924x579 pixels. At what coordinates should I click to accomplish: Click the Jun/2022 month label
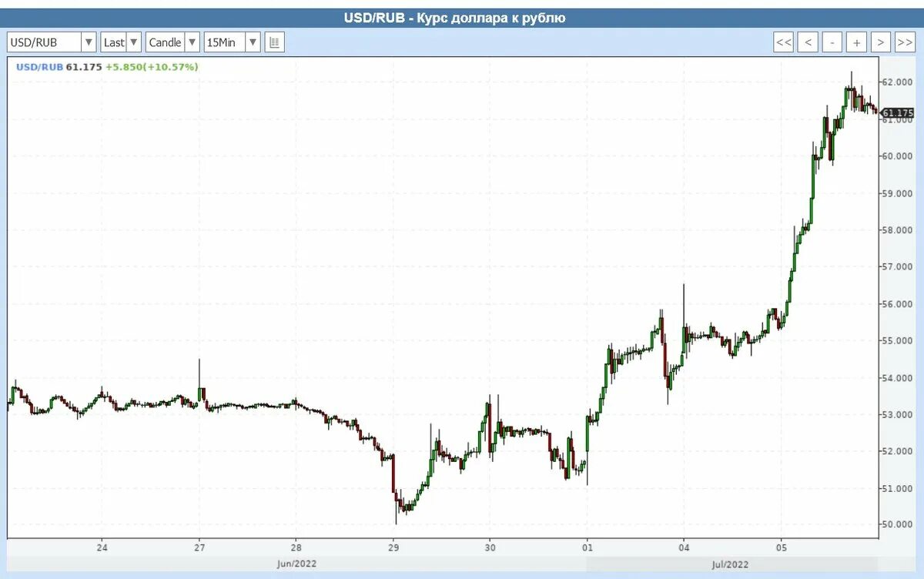pyautogui.click(x=296, y=564)
